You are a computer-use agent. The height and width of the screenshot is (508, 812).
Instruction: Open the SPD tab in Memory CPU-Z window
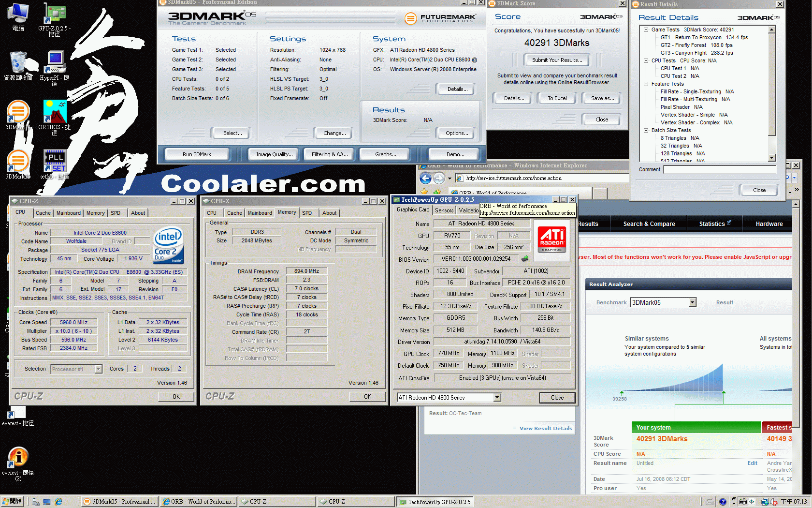(307, 213)
